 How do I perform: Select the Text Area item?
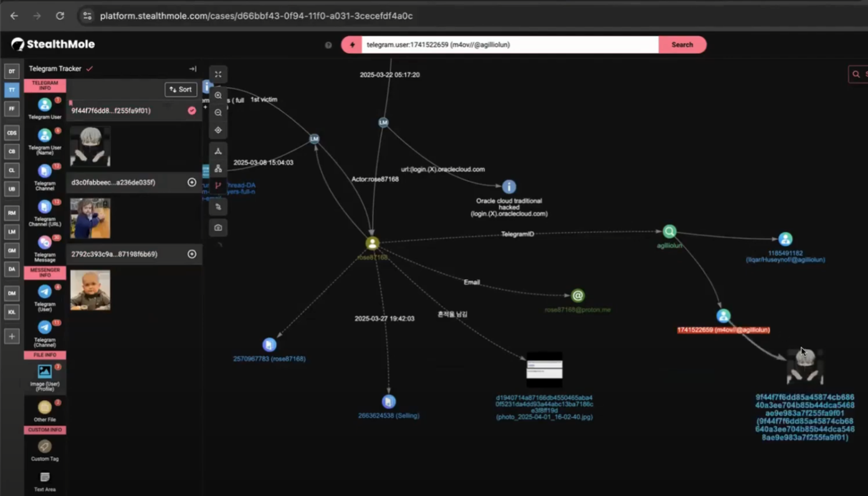(45, 481)
